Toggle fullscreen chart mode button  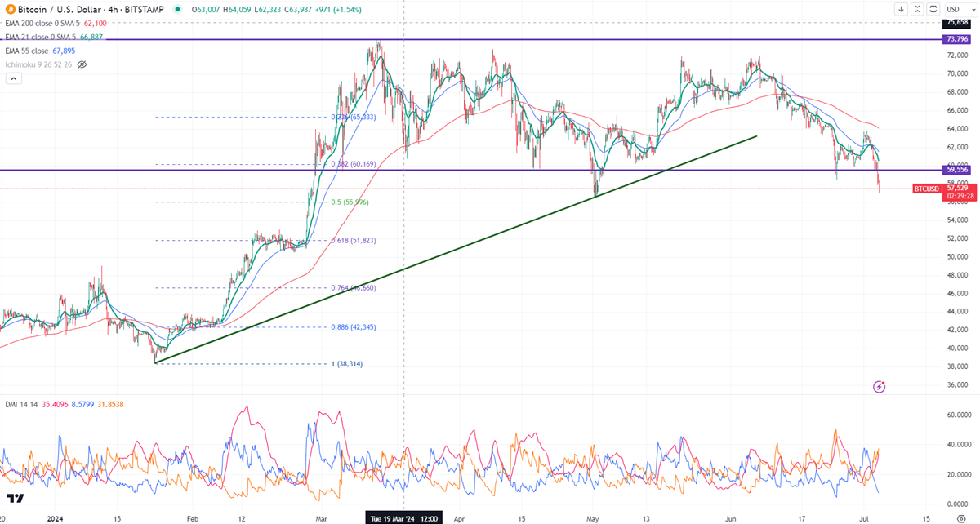[x=933, y=9]
